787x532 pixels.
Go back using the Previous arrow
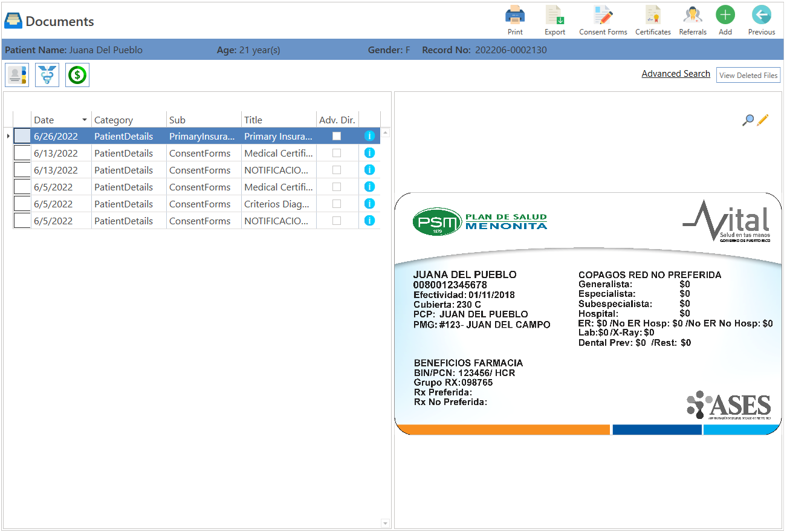762,20
